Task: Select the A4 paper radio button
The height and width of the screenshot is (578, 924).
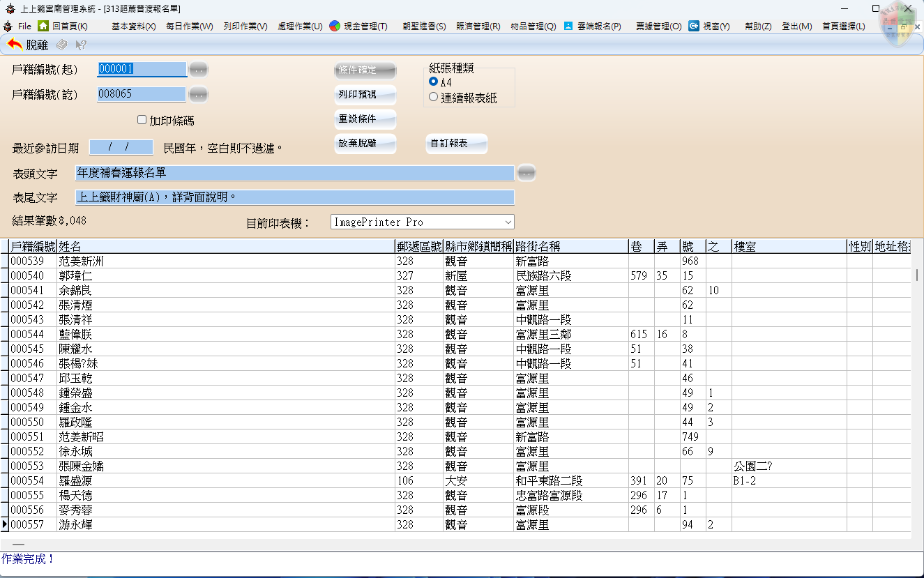Action: [x=434, y=82]
